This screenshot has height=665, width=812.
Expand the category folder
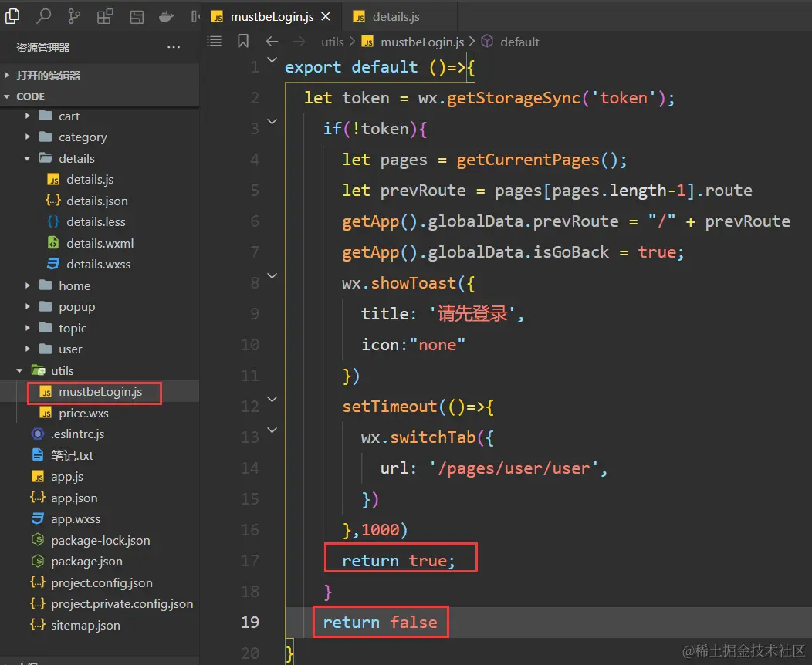(x=100, y=137)
